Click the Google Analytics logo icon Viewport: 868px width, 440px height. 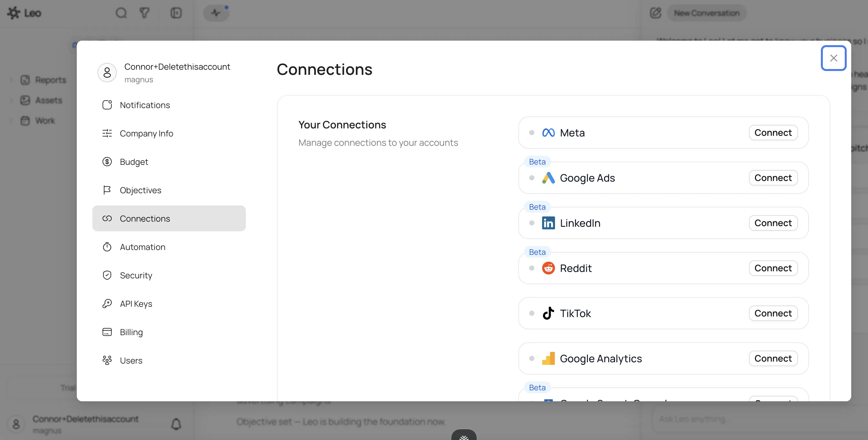(548, 358)
